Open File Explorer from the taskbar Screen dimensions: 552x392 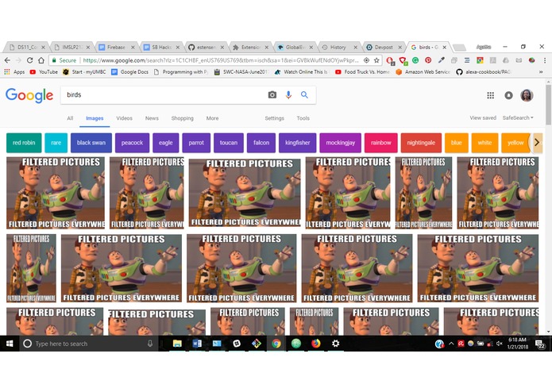pos(177,344)
